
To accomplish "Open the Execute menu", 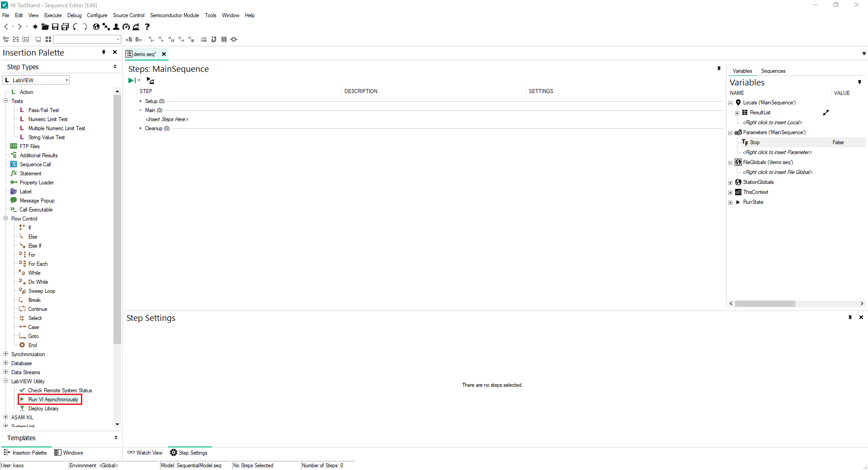I will 53,15.
